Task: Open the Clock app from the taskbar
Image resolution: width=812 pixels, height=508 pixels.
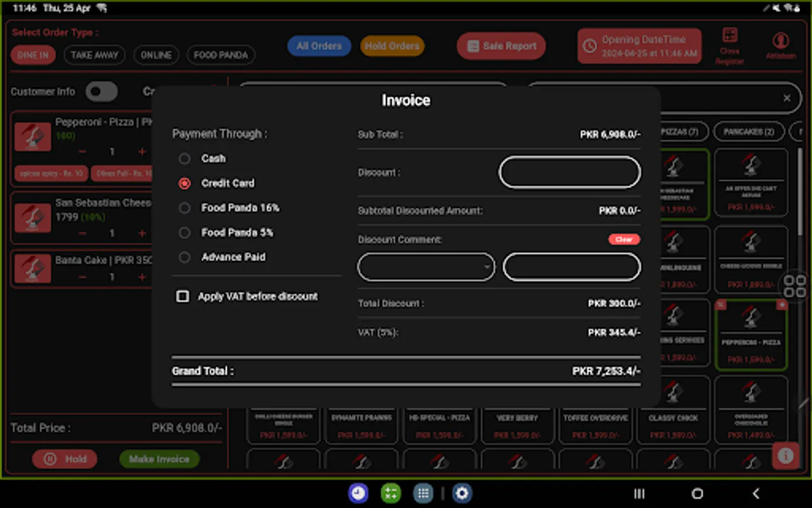Action: pyautogui.click(x=358, y=493)
